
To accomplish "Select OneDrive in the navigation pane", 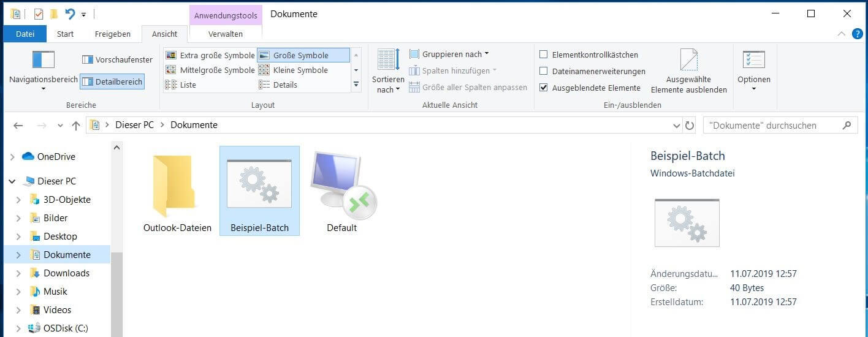I will point(56,157).
